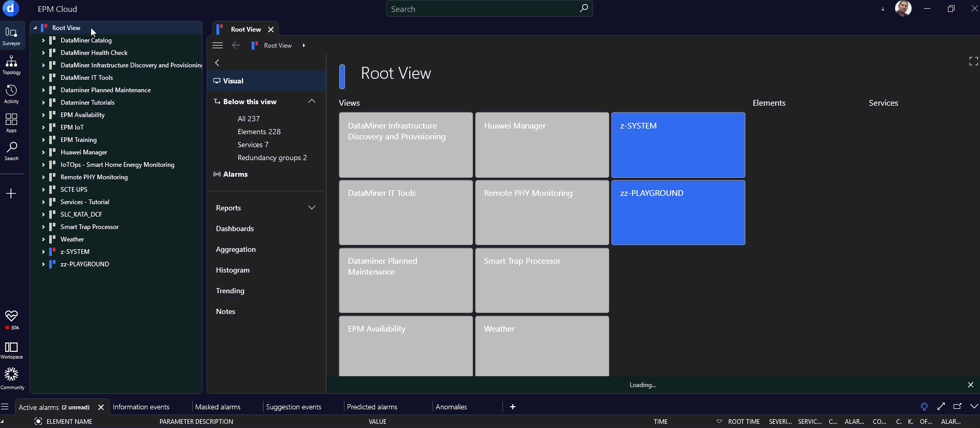Click the blue zz-PLAYGROUND tile
Viewport: 980px width, 428px height.
(678, 212)
